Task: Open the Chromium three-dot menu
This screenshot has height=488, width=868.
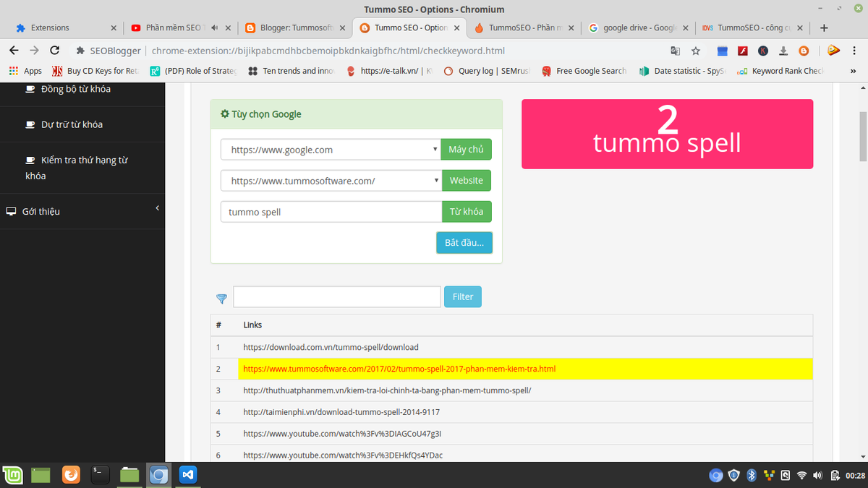Action: click(855, 51)
